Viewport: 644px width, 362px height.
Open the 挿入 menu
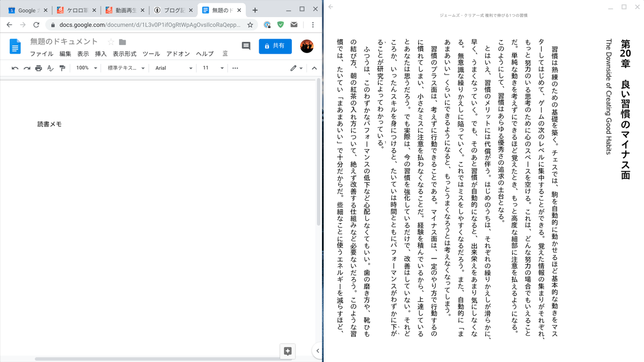click(x=100, y=54)
